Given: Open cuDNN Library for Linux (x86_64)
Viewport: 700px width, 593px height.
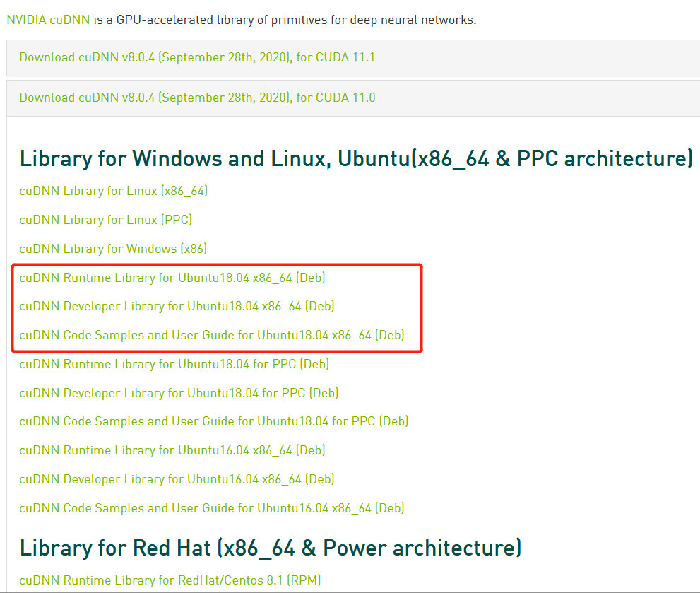Looking at the screenshot, I should pyautogui.click(x=113, y=190).
